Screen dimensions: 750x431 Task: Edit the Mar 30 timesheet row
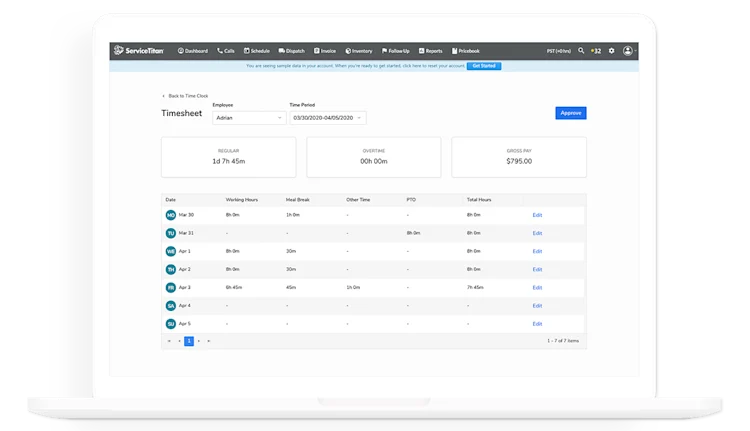coord(537,215)
